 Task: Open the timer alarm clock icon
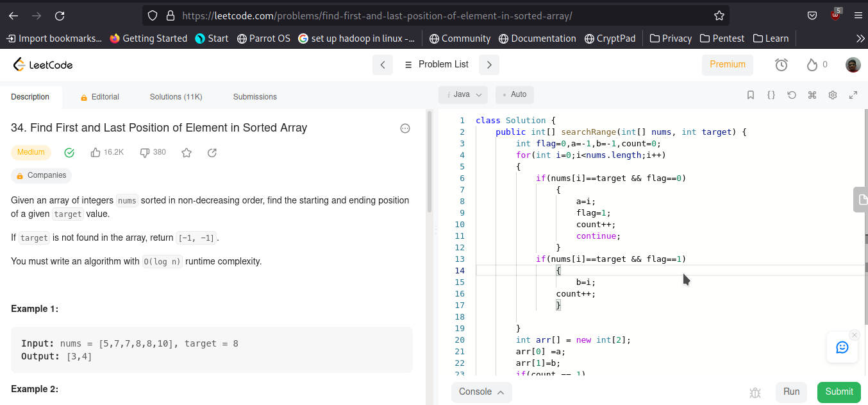(781, 65)
